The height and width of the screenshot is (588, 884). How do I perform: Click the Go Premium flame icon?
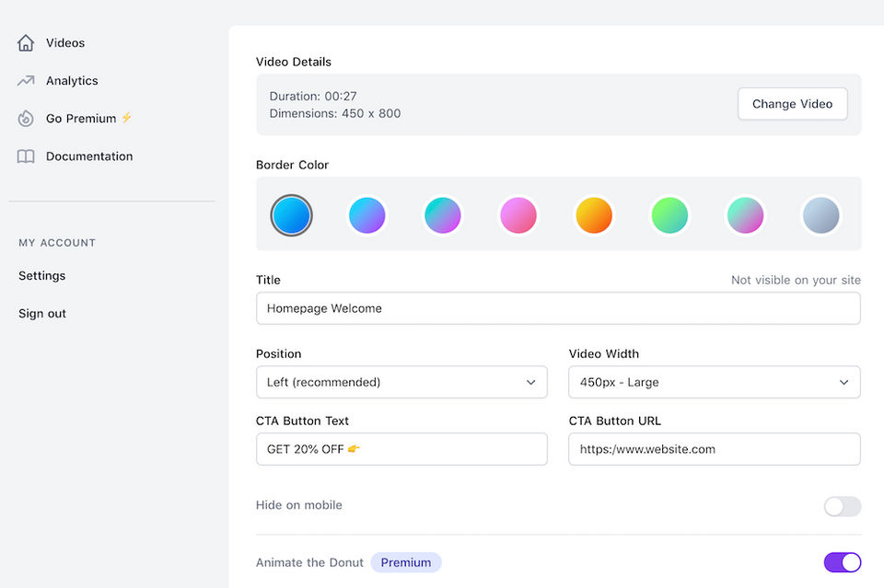click(26, 119)
